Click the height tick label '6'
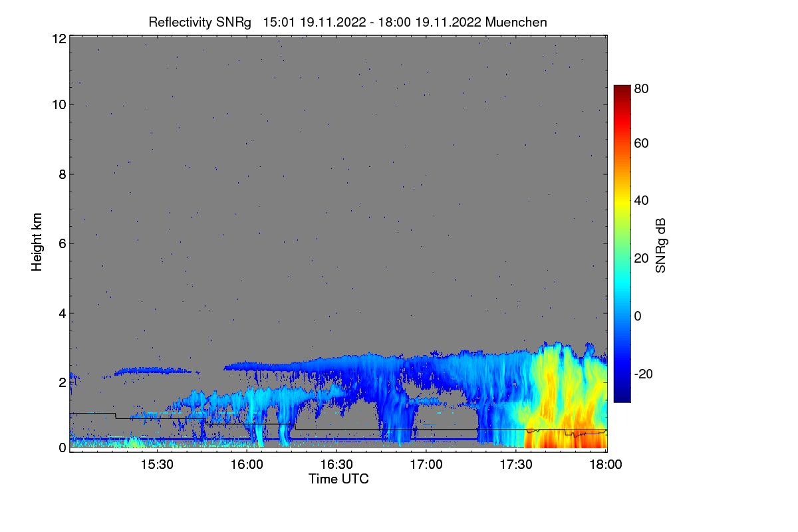 [x=62, y=243]
